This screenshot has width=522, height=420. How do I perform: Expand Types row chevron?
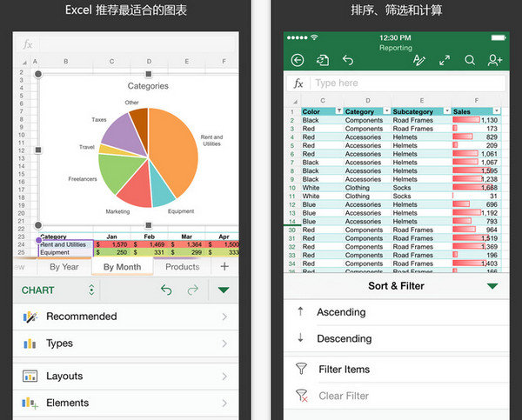pos(224,343)
